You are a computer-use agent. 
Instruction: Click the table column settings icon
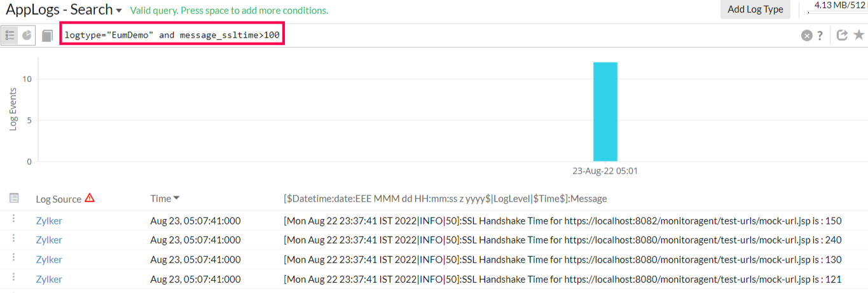14,198
